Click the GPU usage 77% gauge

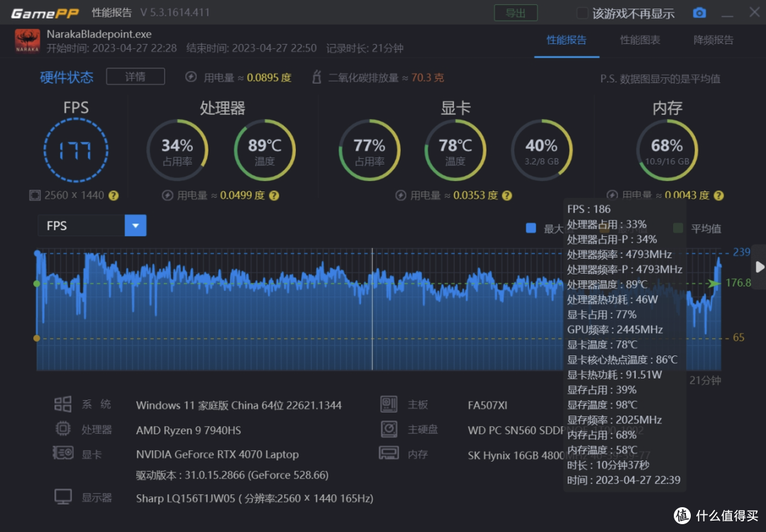click(370, 150)
